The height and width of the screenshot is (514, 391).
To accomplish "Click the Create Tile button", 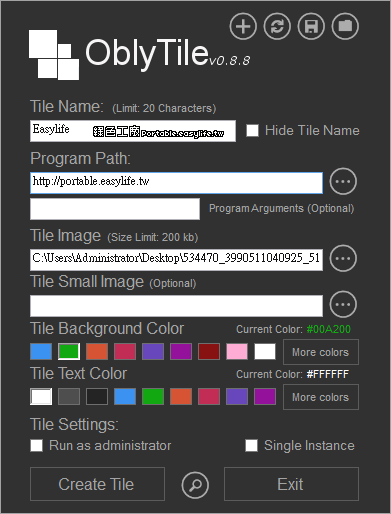I will [x=97, y=484].
